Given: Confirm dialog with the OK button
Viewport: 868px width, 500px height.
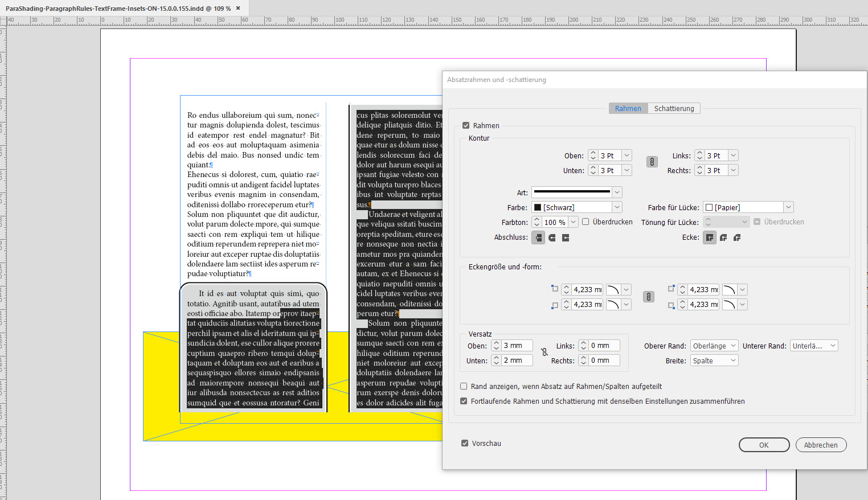Looking at the screenshot, I should click(764, 445).
